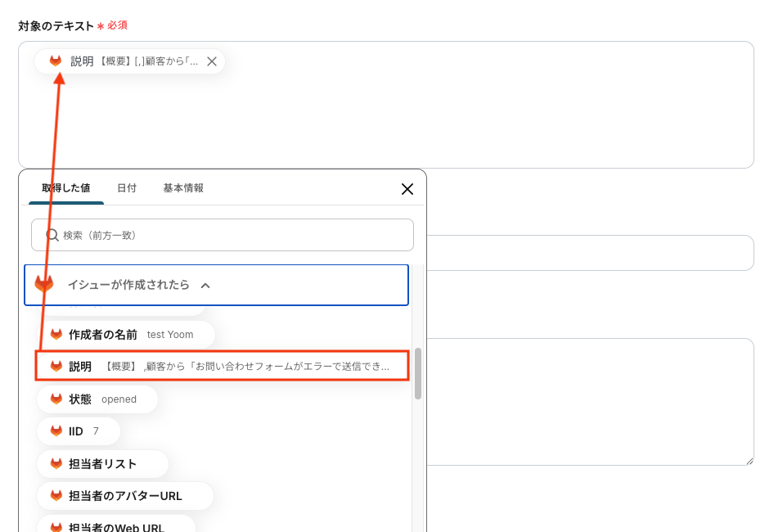
Task: Close the value picker popup
Action: (x=407, y=189)
